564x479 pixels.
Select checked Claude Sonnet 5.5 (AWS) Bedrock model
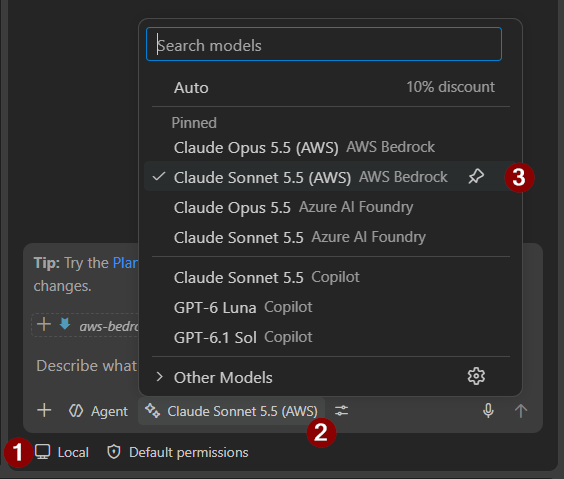click(x=331, y=177)
